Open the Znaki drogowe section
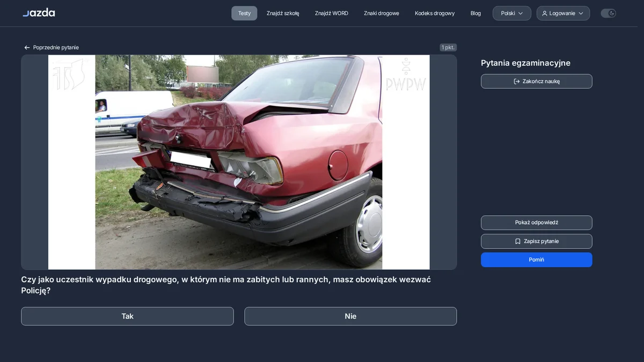The width and height of the screenshot is (644, 362). [x=382, y=13]
